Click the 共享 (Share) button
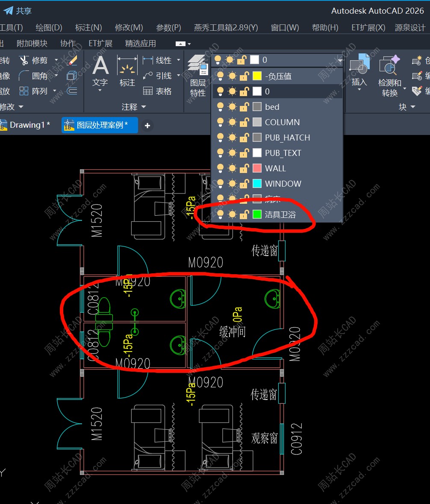The height and width of the screenshot is (504, 430). coord(18,11)
